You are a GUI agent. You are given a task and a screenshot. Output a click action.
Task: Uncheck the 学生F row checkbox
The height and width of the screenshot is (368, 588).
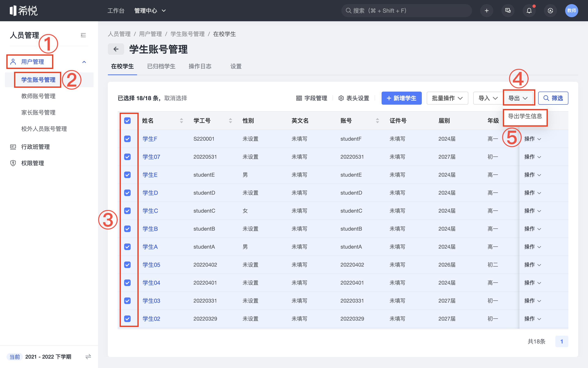coord(127,139)
